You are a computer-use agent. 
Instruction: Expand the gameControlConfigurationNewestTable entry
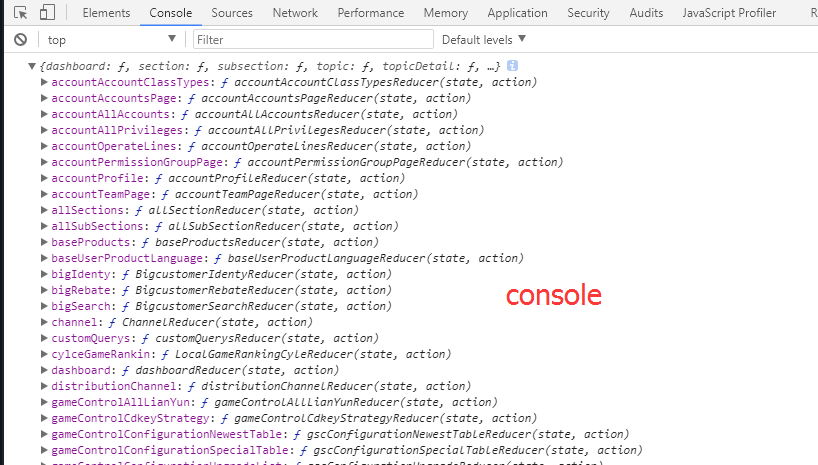[x=44, y=434]
